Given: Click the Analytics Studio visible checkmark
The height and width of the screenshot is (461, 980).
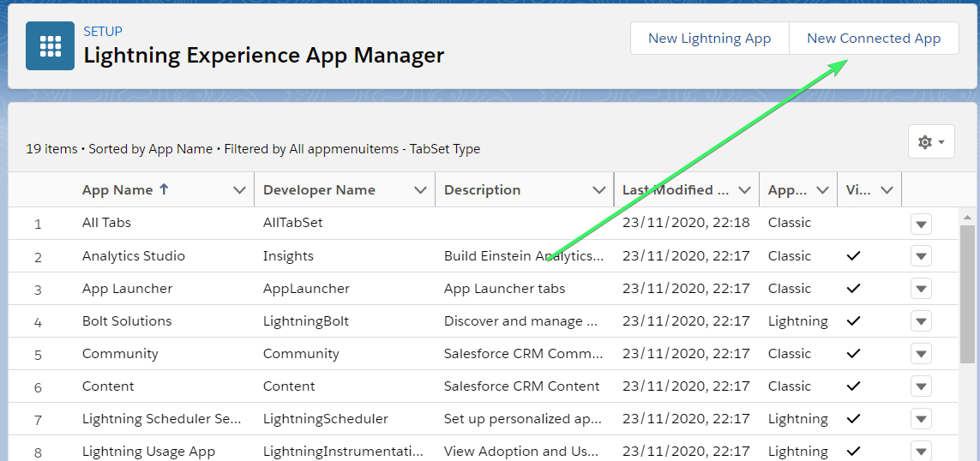Looking at the screenshot, I should 853,256.
